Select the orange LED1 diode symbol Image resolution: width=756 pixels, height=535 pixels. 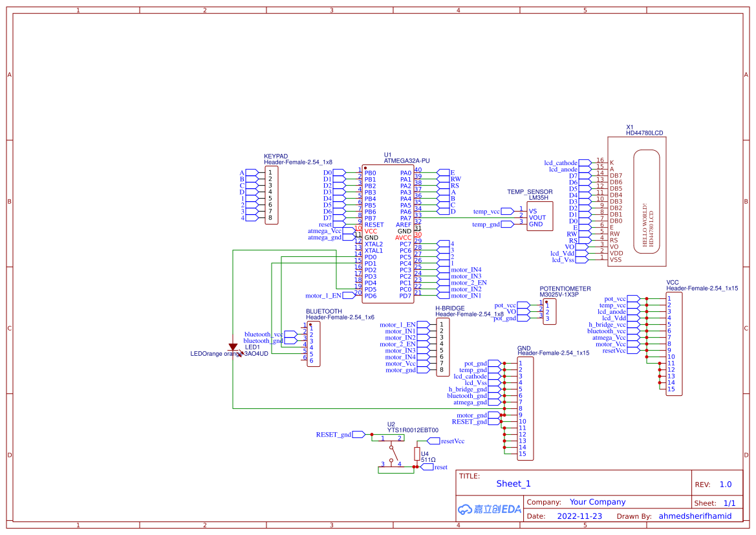pos(233,347)
